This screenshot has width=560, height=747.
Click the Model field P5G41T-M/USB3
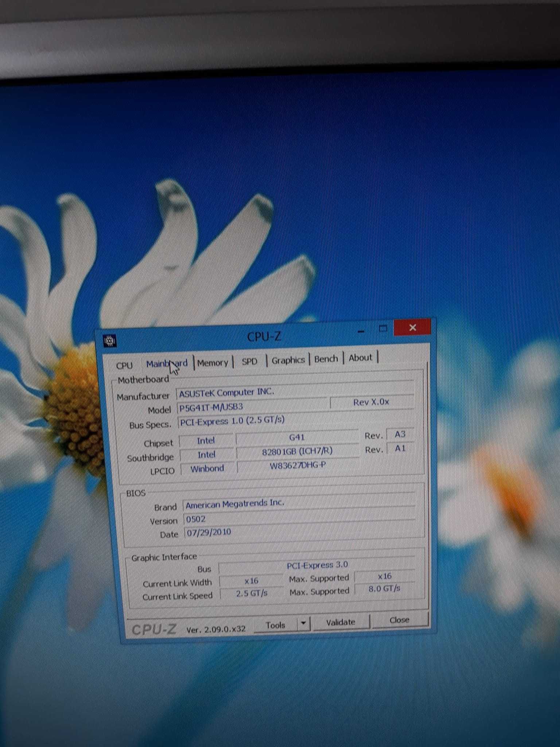pyautogui.click(x=252, y=406)
